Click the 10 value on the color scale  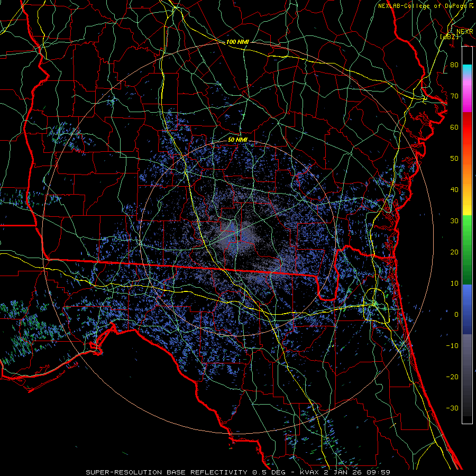tap(454, 283)
